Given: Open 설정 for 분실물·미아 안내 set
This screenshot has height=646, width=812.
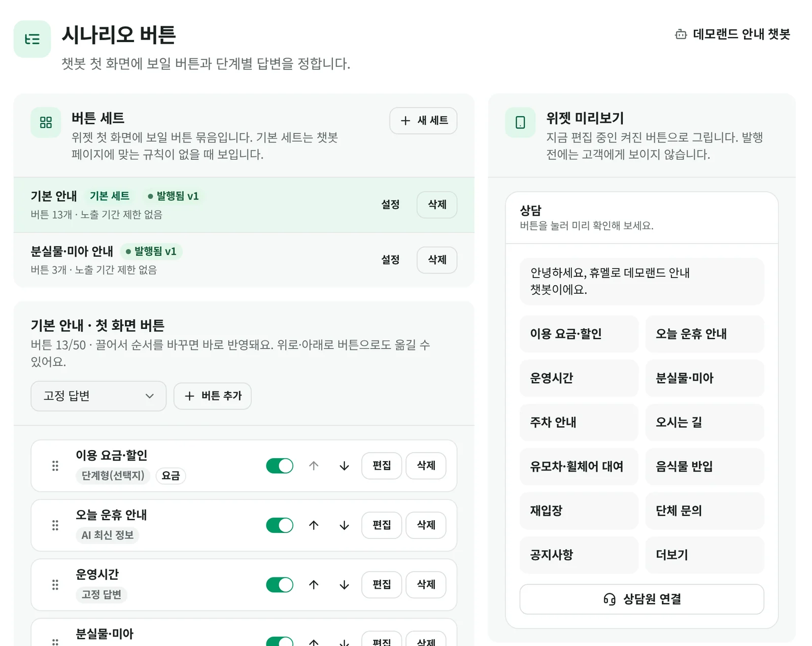Looking at the screenshot, I should click(390, 260).
